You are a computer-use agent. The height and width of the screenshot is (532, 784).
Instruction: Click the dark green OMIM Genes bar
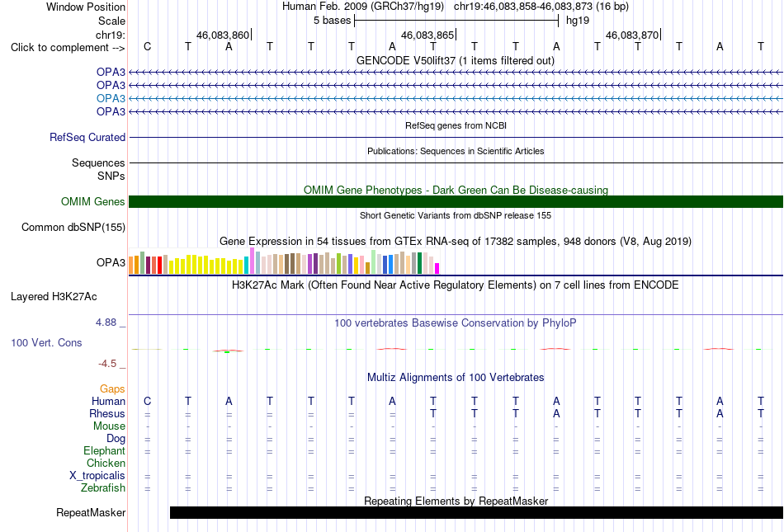(x=456, y=201)
